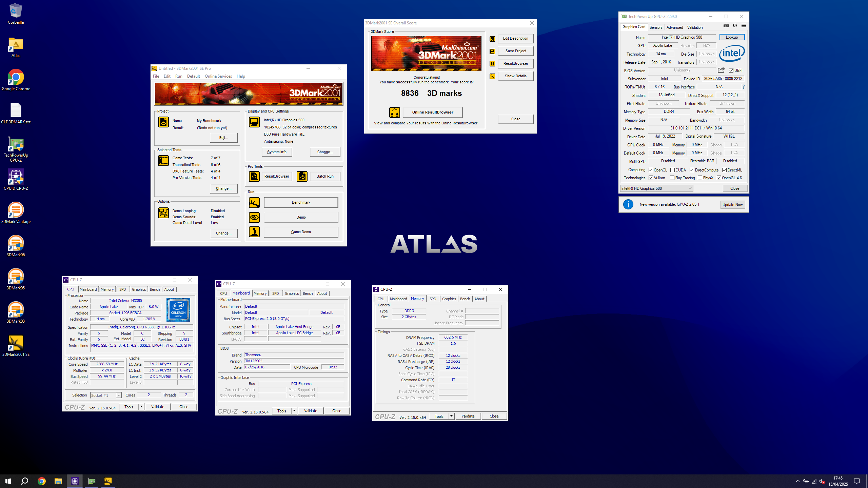Click Bus Interface question mark in GPU-Z
The height and width of the screenshot is (488, 868).
click(x=744, y=87)
